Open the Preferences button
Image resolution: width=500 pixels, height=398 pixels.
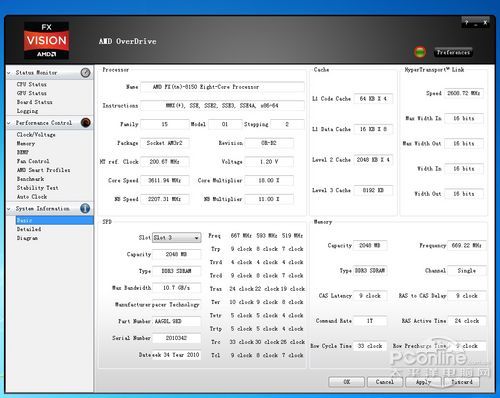pos(453,52)
